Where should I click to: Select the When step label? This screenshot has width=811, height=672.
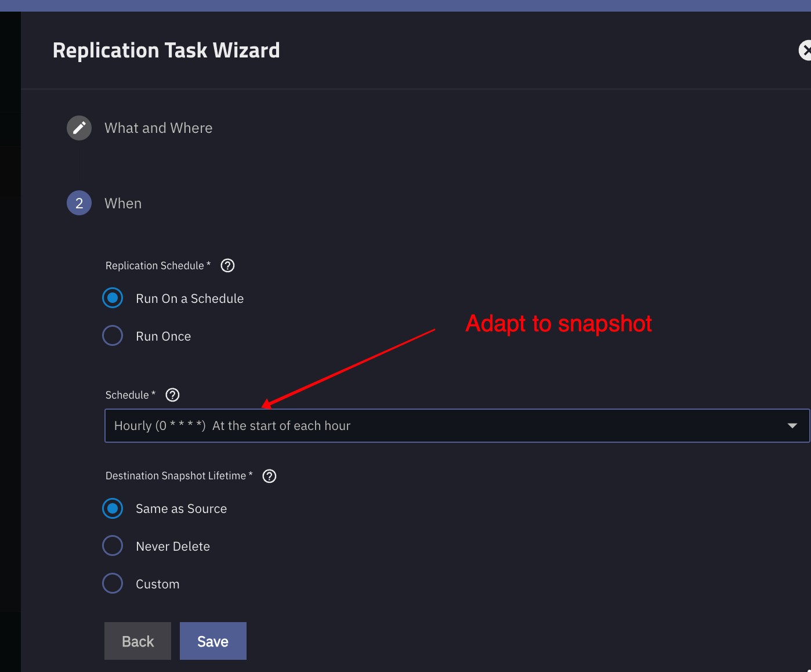123,203
